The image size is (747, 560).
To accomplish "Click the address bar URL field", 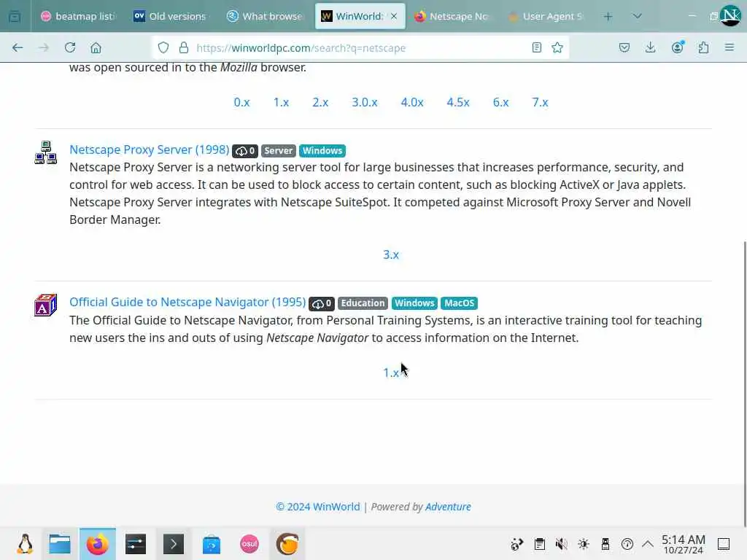I will 360,47.
